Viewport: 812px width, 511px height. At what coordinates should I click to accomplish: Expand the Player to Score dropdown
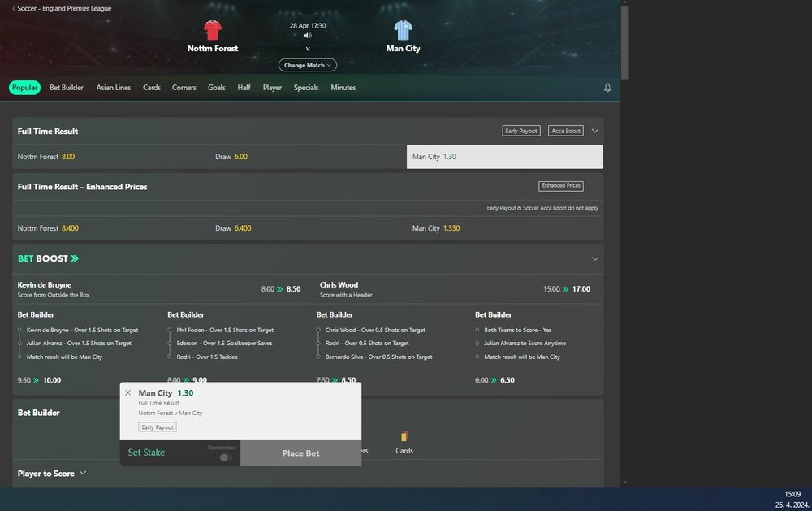(83, 473)
